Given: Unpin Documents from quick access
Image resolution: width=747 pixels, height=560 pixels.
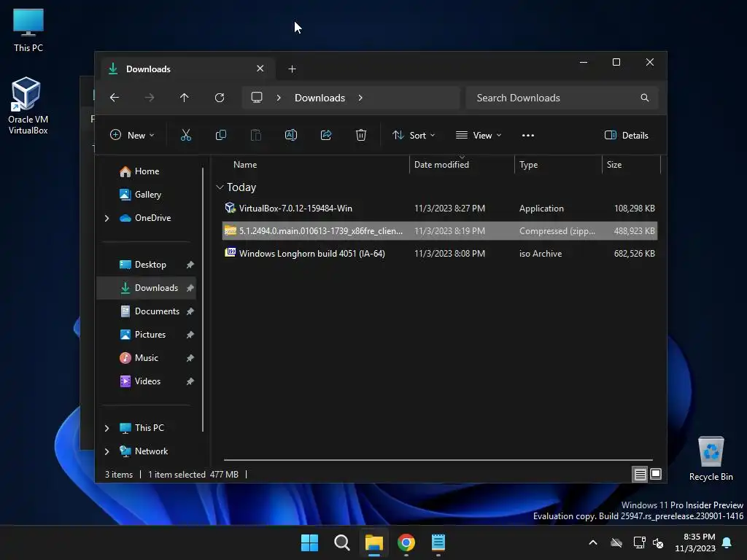Looking at the screenshot, I should [x=190, y=311].
